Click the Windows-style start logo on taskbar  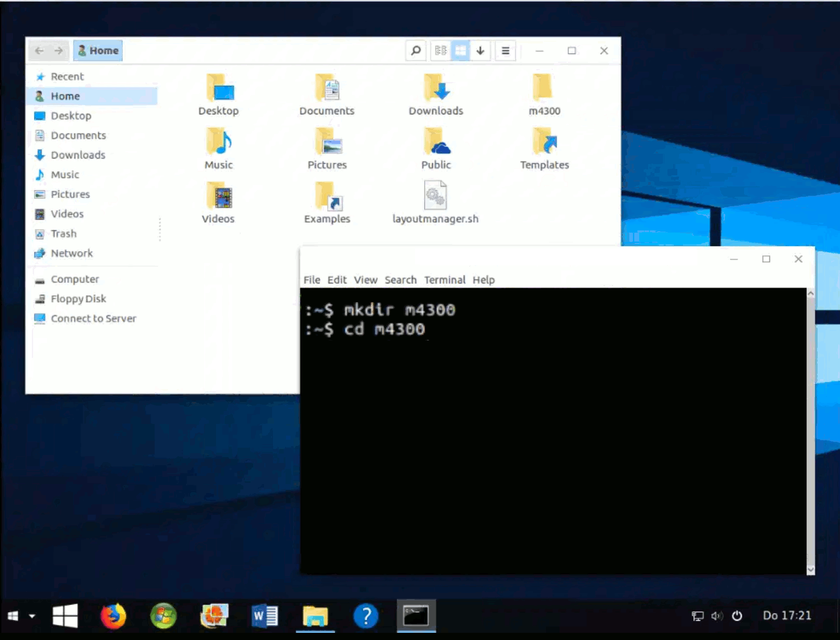pos(65,616)
